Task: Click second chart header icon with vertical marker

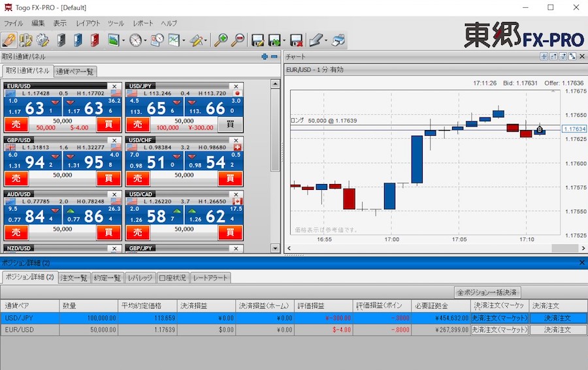Action: click(x=553, y=57)
